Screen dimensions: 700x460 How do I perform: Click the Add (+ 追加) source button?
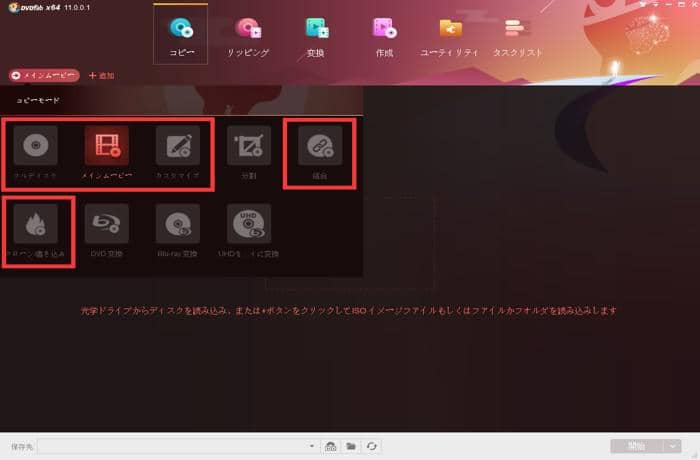(x=101, y=75)
